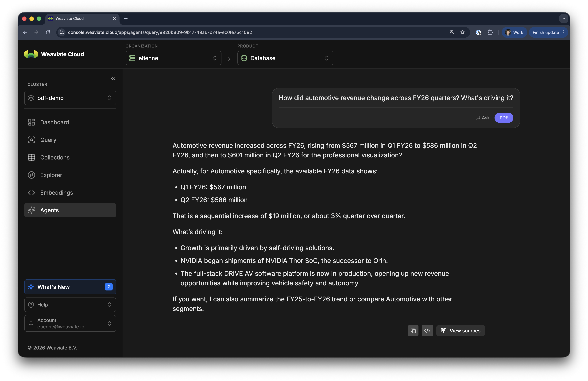Open the Explorer section
588x381 pixels.
tap(70, 175)
